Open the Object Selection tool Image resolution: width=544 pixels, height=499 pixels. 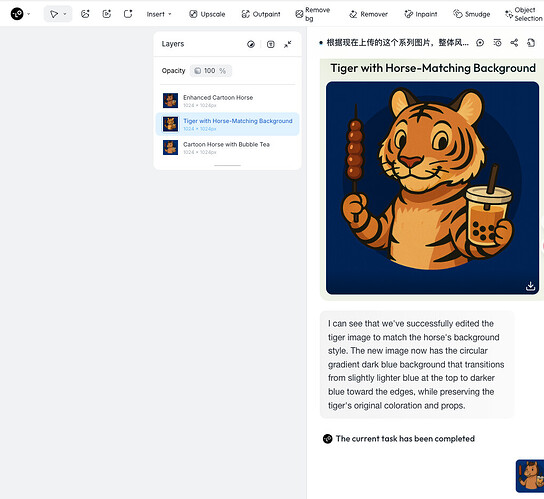click(x=524, y=14)
